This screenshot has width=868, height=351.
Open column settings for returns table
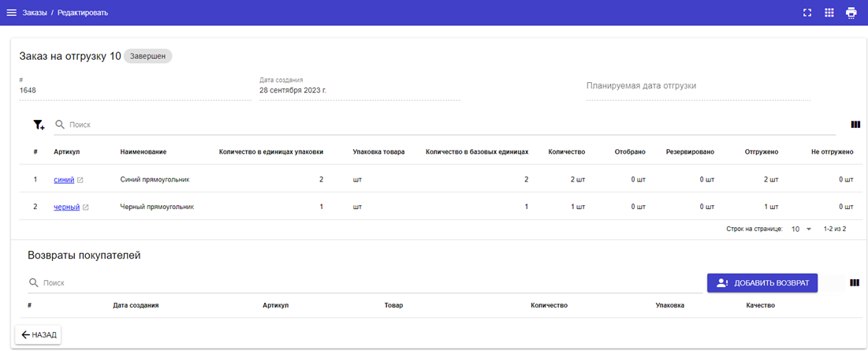[x=854, y=282]
